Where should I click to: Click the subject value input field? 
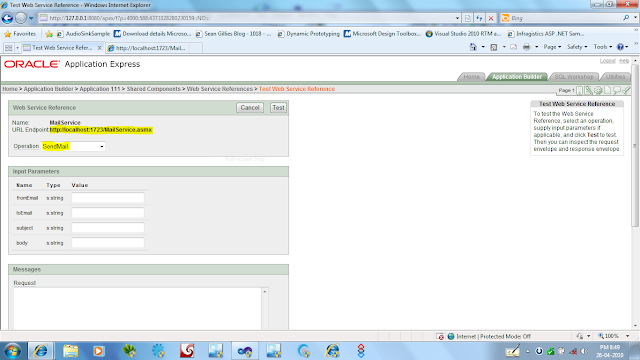point(108,228)
